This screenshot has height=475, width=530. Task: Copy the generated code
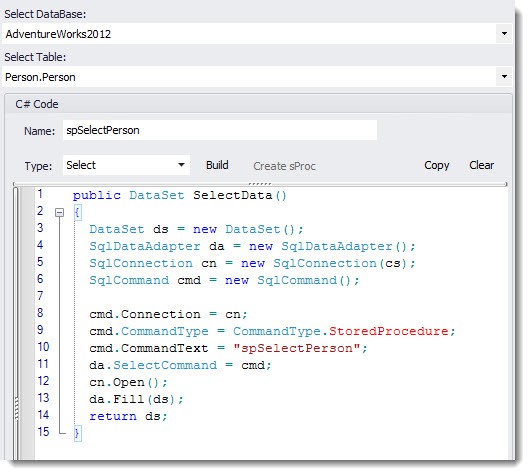pos(436,165)
